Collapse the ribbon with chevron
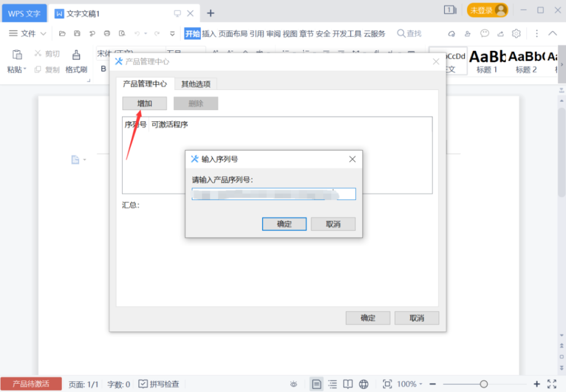The width and height of the screenshot is (566, 392). point(552,33)
